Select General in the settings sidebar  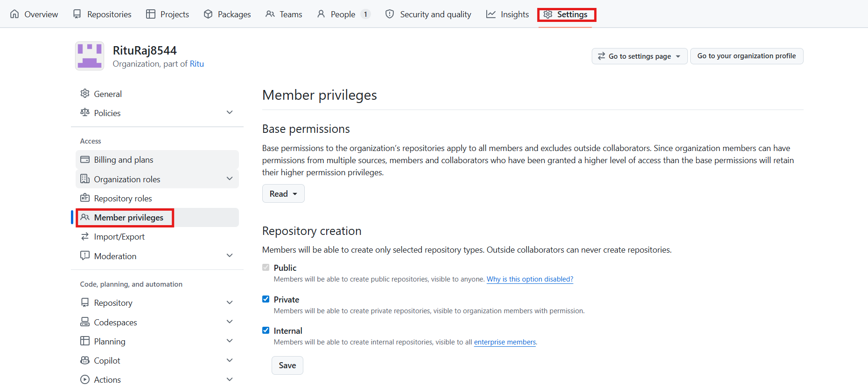(157, 94)
